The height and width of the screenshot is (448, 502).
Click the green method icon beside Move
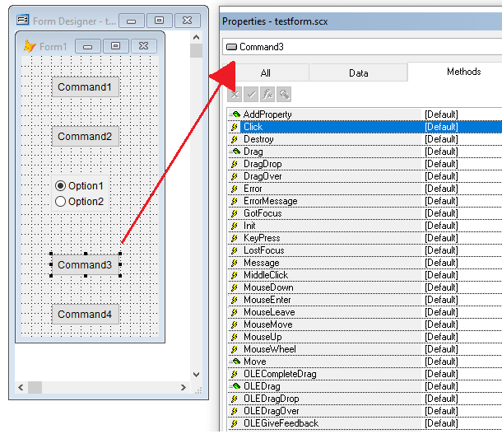point(235,362)
